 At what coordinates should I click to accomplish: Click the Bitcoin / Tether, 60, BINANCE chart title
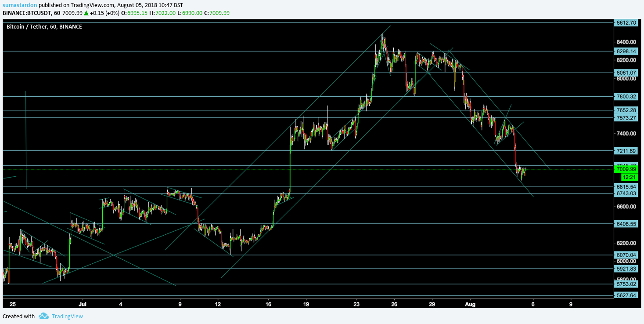coord(44,27)
